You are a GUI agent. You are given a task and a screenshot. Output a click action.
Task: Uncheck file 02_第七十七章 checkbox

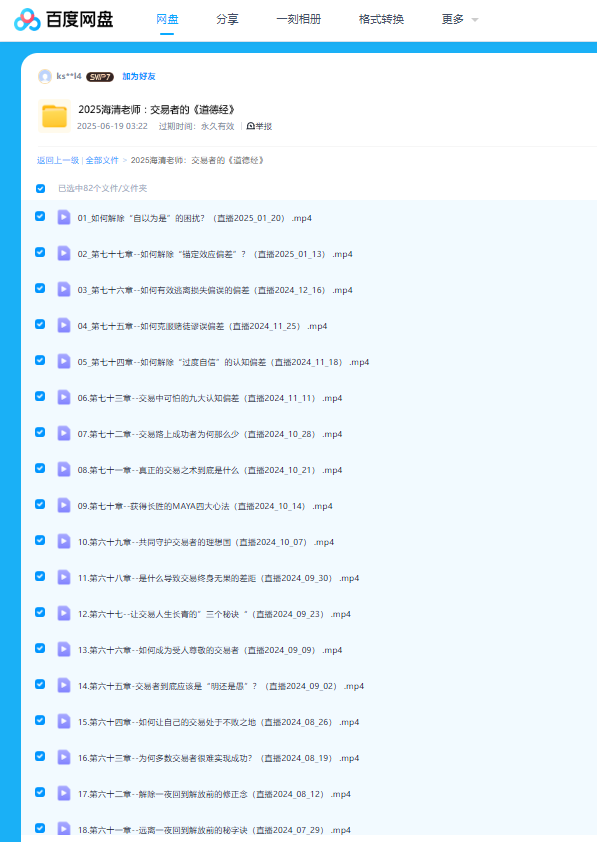[40, 252]
